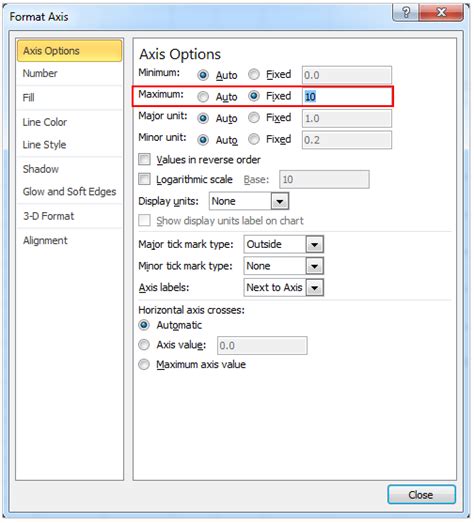
Task: Click the Maximum value field showing 10
Action: (x=347, y=97)
